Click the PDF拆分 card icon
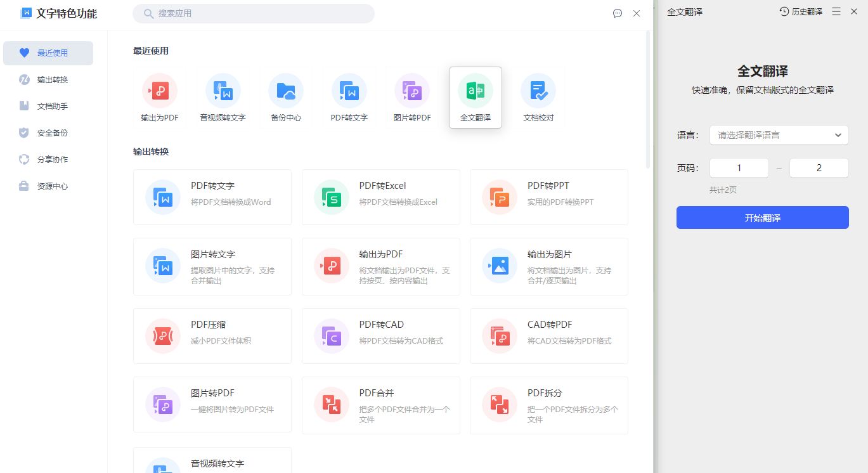Image resolution: width=868 pixels, height=473 pixels. [500, 405]
